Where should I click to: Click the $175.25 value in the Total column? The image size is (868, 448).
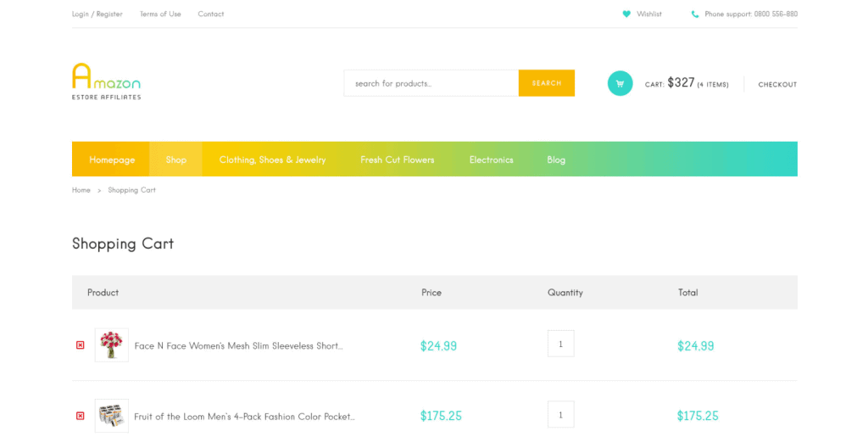[x=698, y=416]
